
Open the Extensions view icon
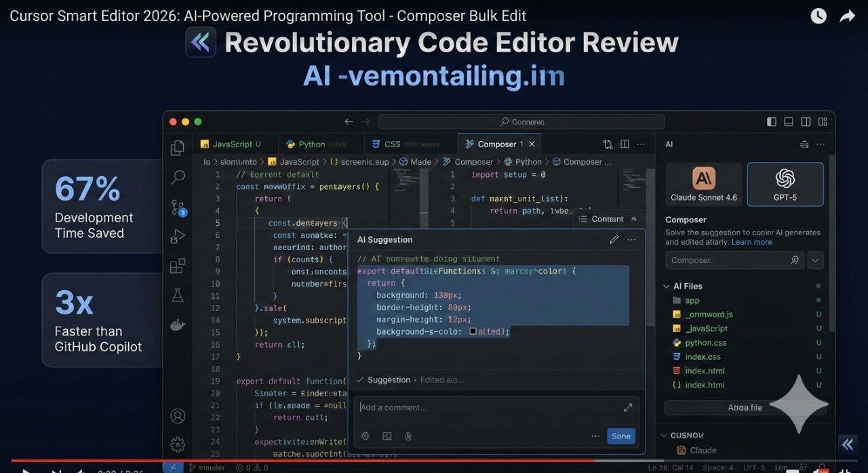pos(178,266)
